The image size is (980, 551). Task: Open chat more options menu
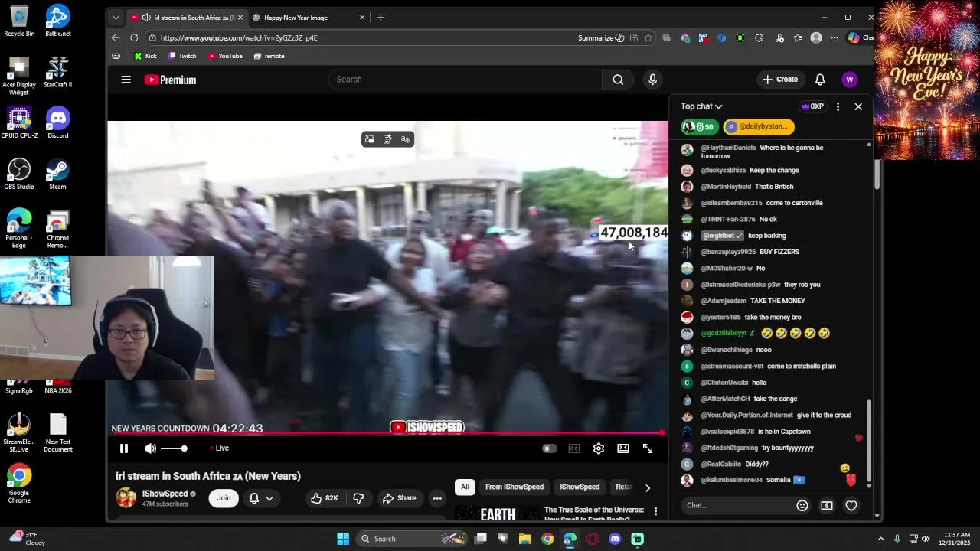click(x=838, y=107)
